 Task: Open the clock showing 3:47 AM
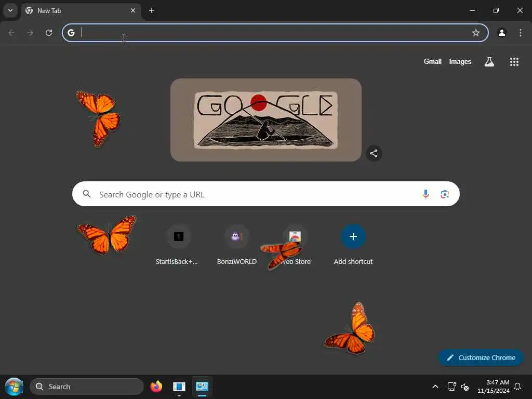click(494, 387)
